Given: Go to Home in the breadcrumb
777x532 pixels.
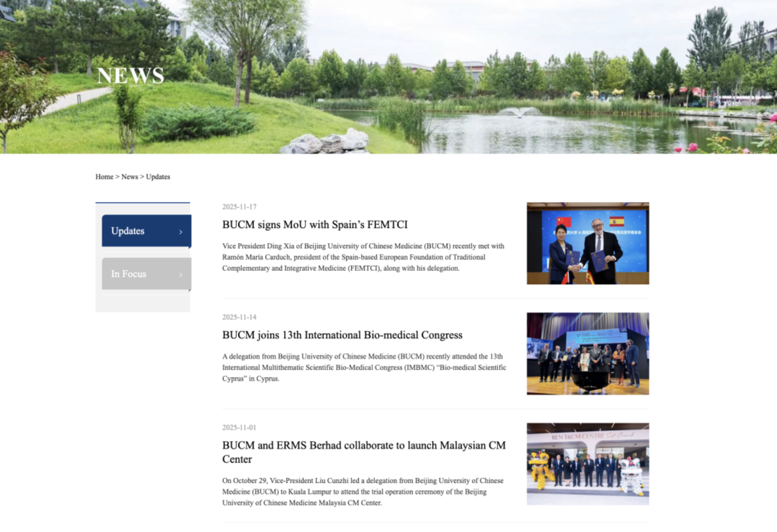Looking at the screenshot, I should pyautogui.click(x=104, y=177).
